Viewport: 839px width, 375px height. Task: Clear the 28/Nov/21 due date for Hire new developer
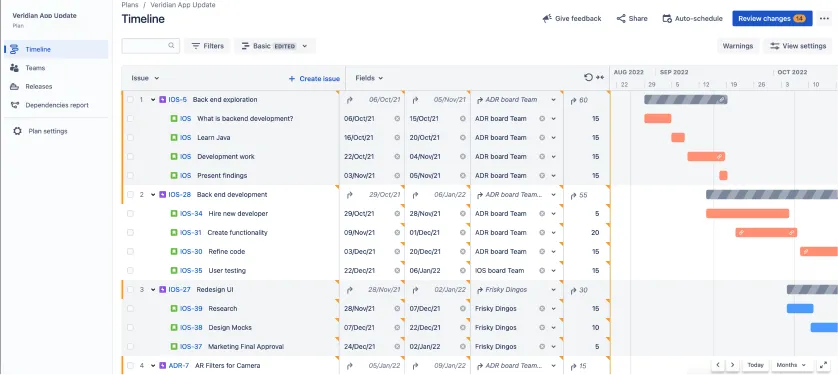[463, 213]
